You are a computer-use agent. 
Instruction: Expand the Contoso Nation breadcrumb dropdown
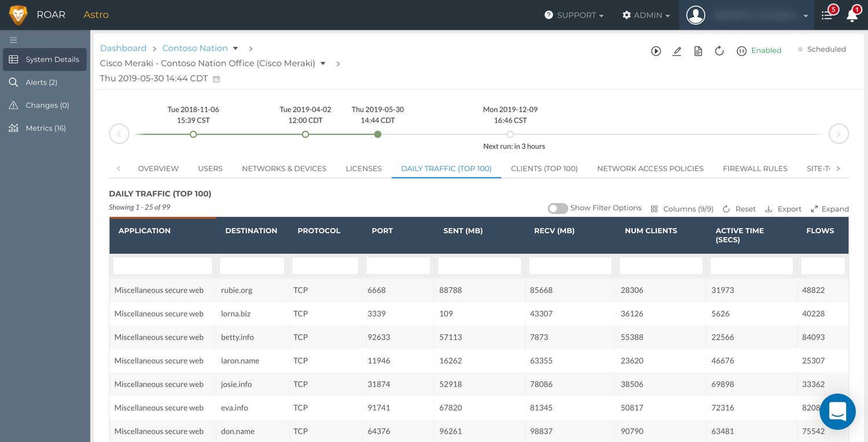pos(235,48)
